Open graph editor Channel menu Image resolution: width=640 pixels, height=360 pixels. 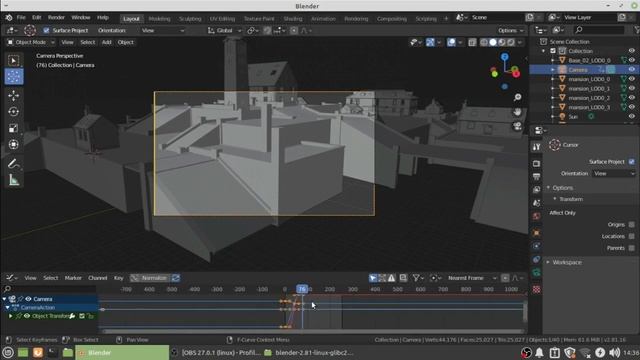pyautogui.click(x=98, y=278)
